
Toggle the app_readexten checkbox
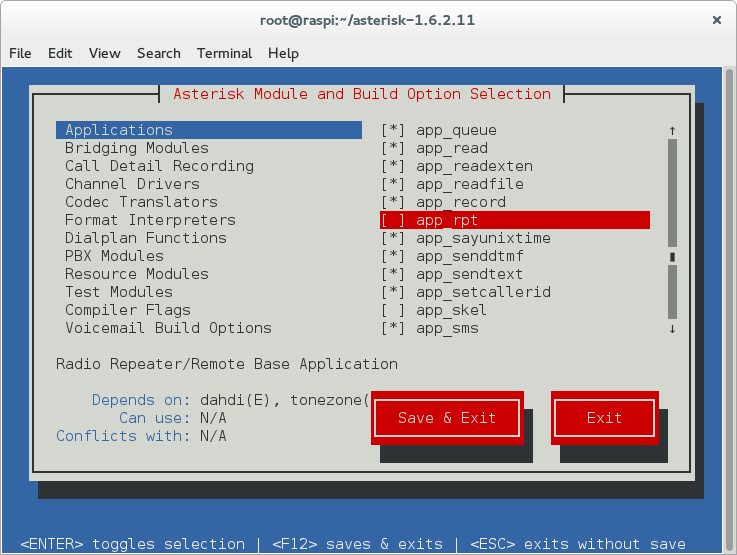tap(393, 166)
